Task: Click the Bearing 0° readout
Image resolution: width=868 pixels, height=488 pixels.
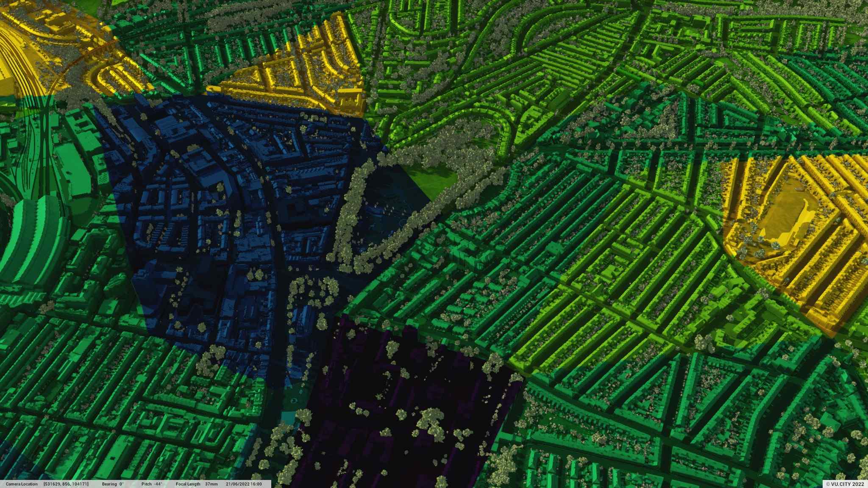Action: pos(113,484)
